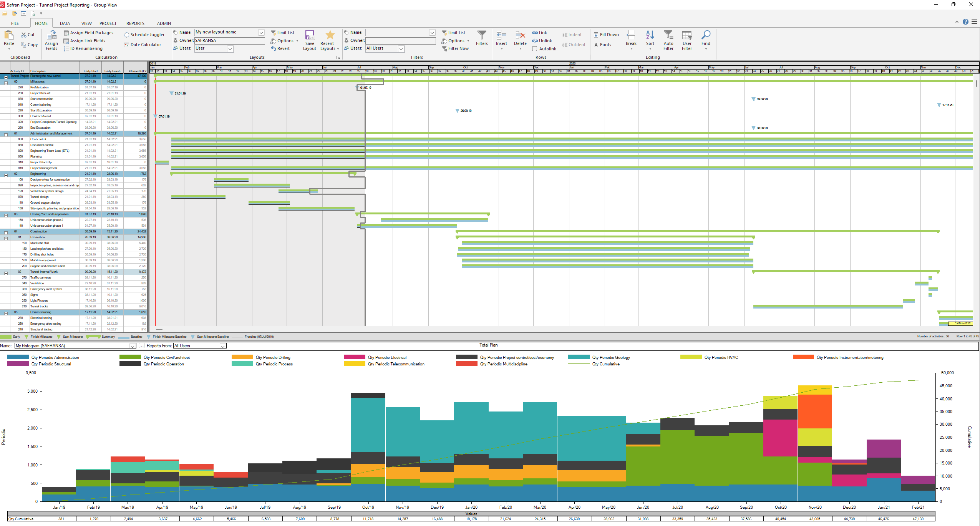Click the Unlink rows icon
Viewport: 980px width, 526px height.
pos(535,41)
